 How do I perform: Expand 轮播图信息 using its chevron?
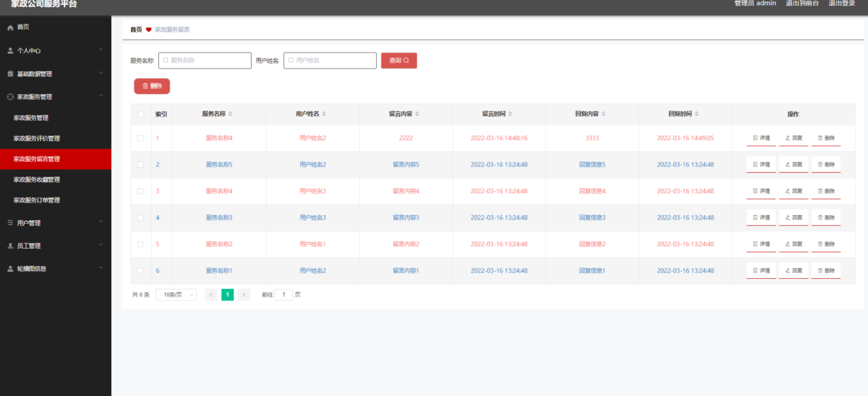pyautogui.click(x=101, y=268)
